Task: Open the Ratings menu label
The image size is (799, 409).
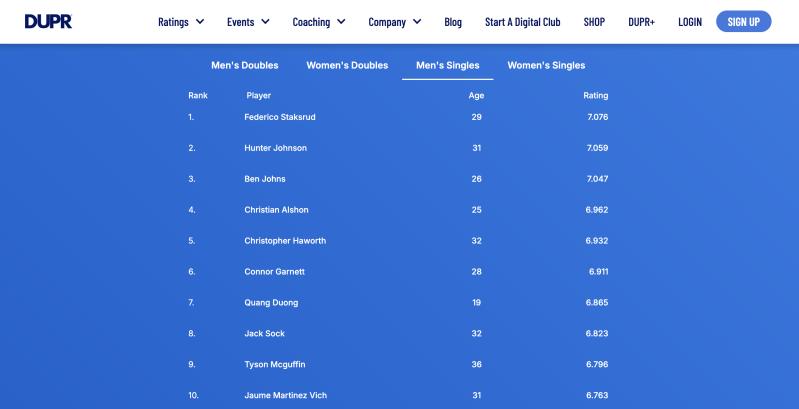Action: [x=173, y=22]
